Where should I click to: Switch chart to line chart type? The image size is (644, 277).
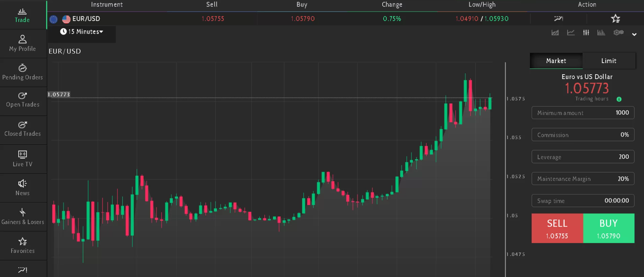tap(571, 33)
